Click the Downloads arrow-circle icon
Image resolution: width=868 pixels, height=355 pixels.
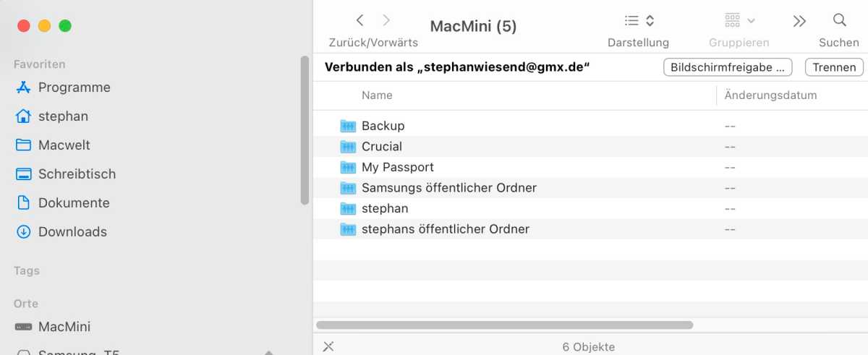(23, 232)
